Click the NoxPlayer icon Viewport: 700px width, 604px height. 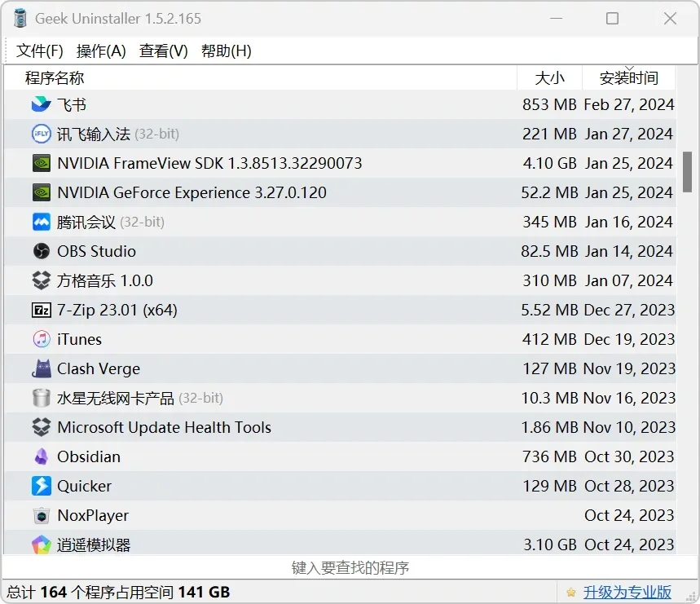pyautogui.click(x=41, y=516)
